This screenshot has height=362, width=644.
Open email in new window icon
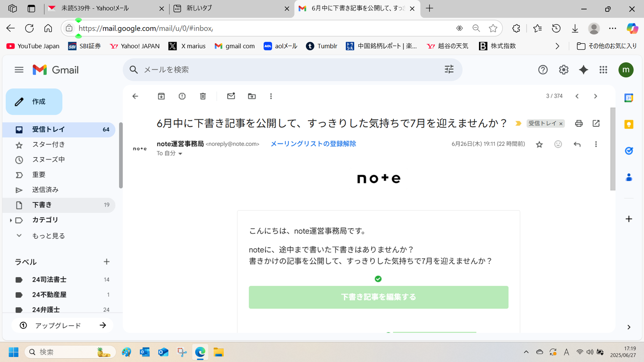tap(596, 123)
